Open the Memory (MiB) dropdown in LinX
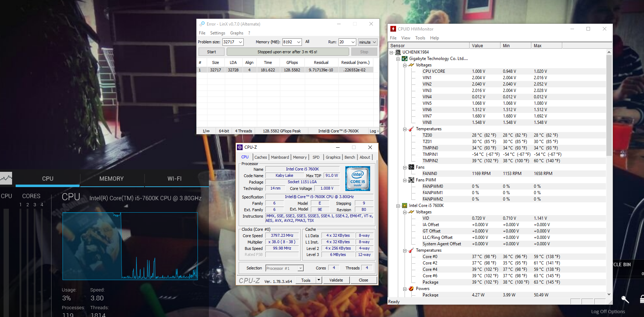 pyautogui.click(x=299, y=42)
